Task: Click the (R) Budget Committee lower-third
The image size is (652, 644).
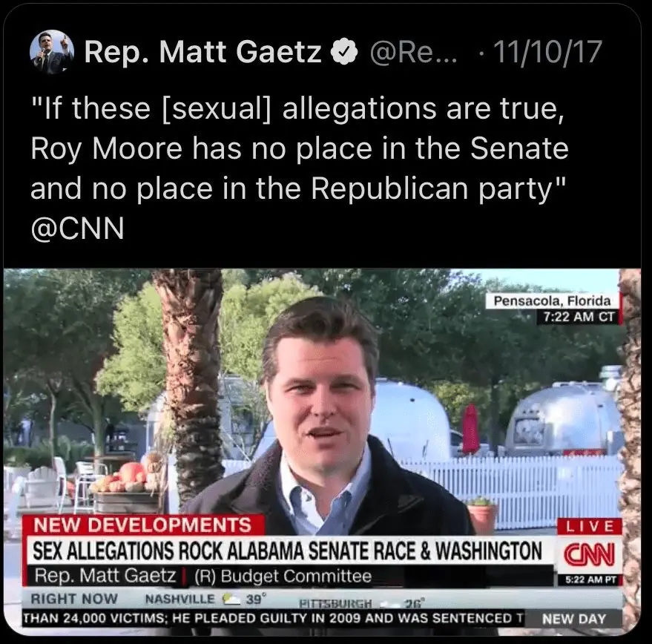Action: pyautogui.click(x=283, y=576)
